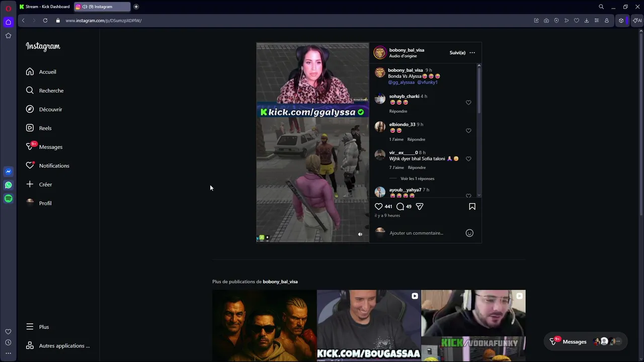Reply to sohayb_charki via Répondre
This screenshot has width=644, height=362.
click(x=398, y=111)
